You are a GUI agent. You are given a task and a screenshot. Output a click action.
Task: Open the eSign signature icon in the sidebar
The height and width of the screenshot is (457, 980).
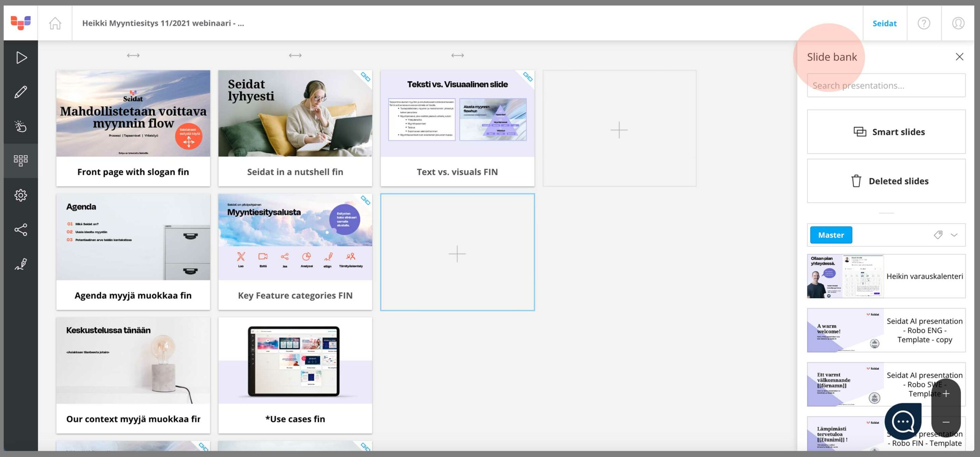point(21,264)
